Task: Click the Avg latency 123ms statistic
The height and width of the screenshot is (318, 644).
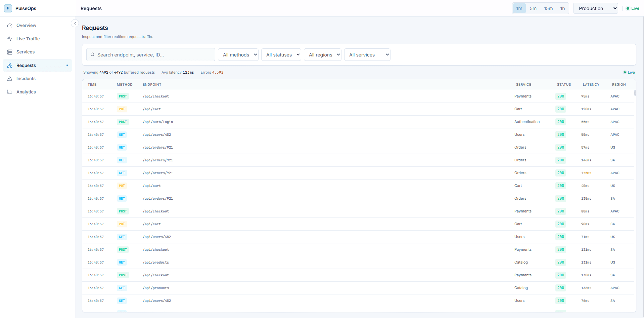Action: pyautogui.click(x=178, y=72)
